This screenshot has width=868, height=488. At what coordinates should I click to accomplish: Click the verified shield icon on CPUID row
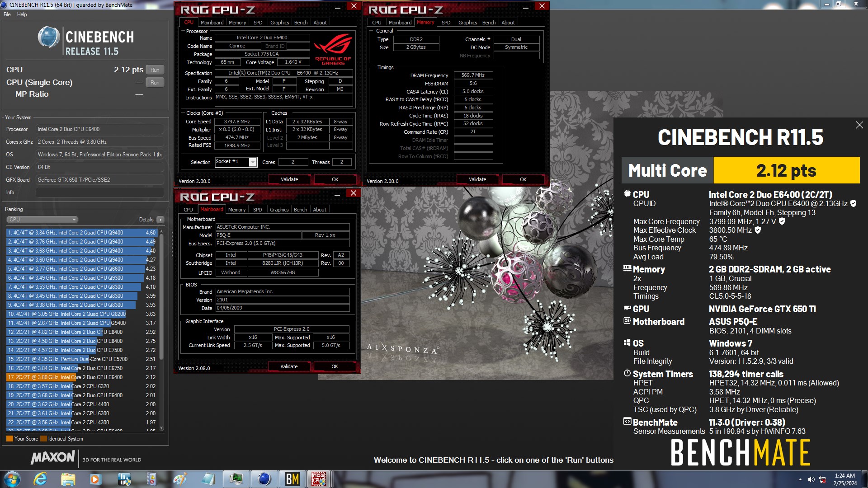coord(853,203)
